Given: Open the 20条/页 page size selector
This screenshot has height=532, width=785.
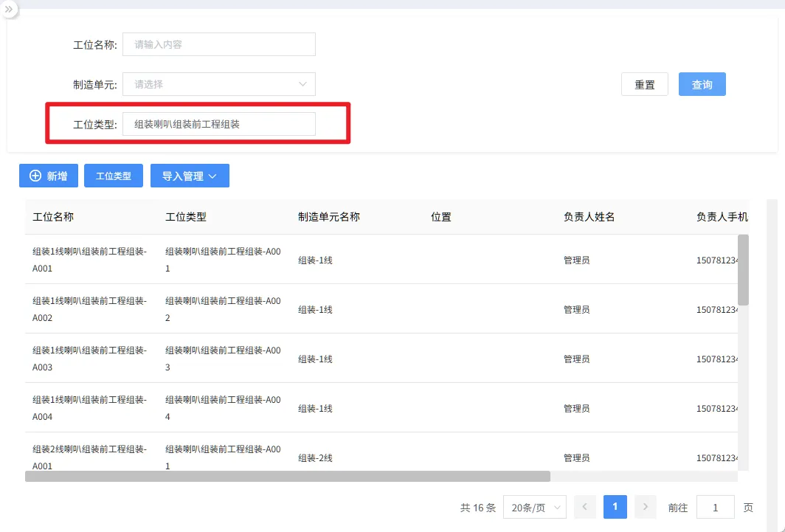Looking at the screenshot, I should click(x=534, y=508).
